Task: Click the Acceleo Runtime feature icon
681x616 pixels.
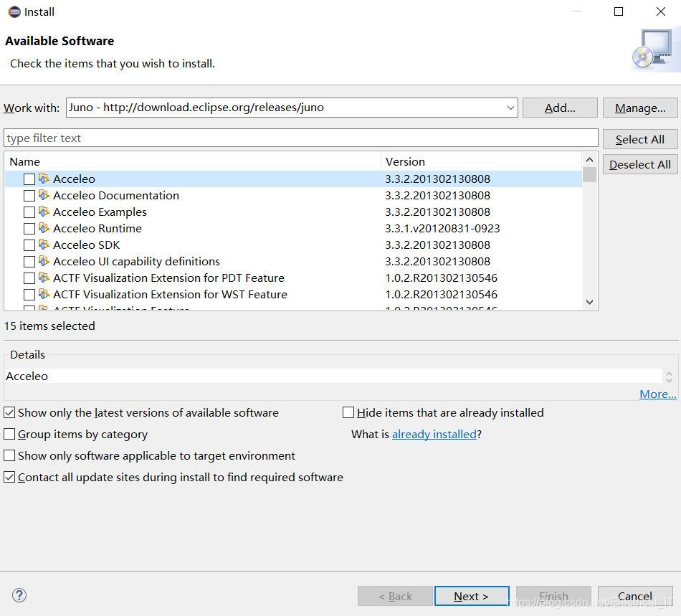Action: coord(44,228)
